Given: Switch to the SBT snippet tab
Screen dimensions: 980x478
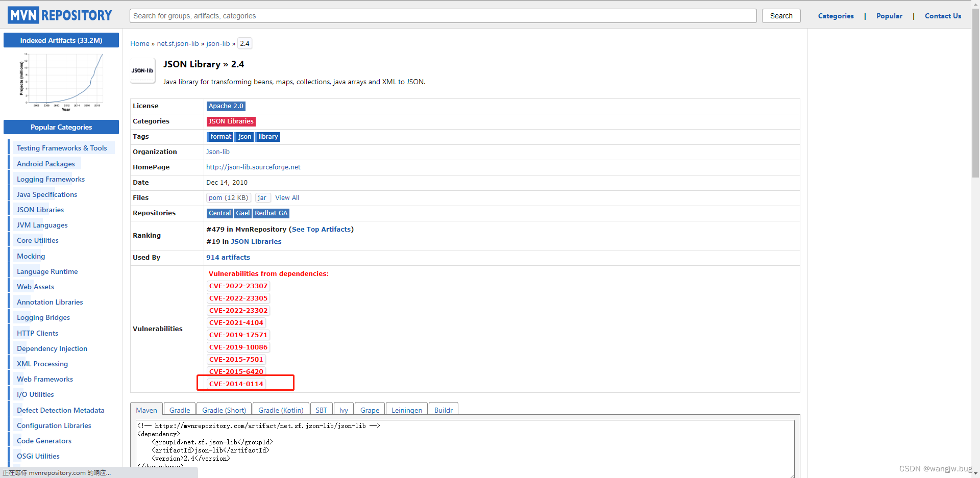Looking at the screenshot, I should click(321, 410).
